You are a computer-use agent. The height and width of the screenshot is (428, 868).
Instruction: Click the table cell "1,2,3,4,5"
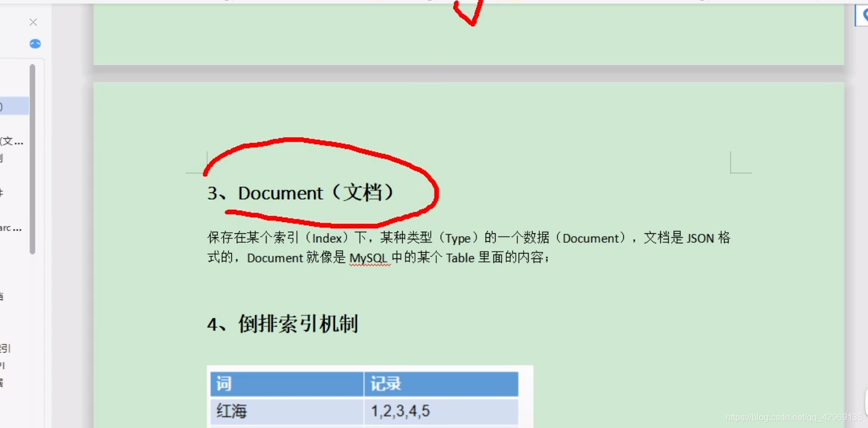(x=441, y=412)
